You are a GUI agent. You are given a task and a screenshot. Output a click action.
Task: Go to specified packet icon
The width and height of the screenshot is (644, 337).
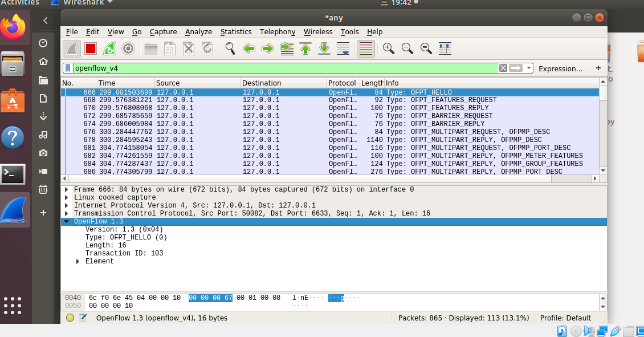tap(287, 49)
